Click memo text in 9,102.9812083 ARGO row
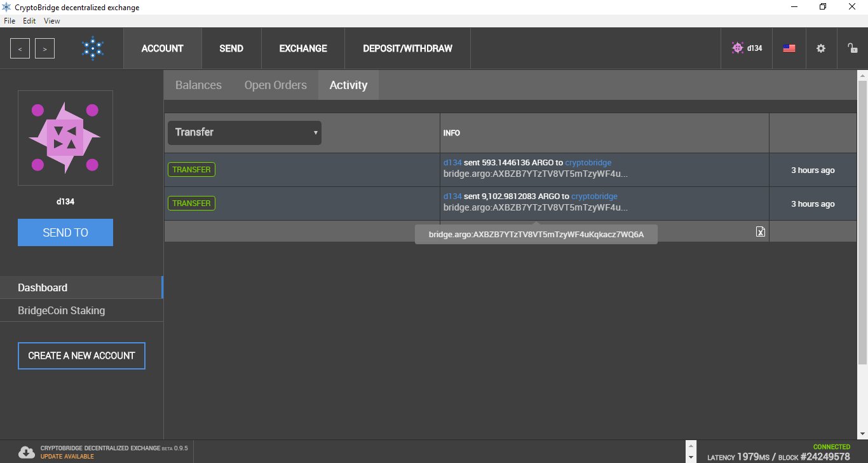The height and width of the screenshot is (463, 868). [x=536, y=207]
